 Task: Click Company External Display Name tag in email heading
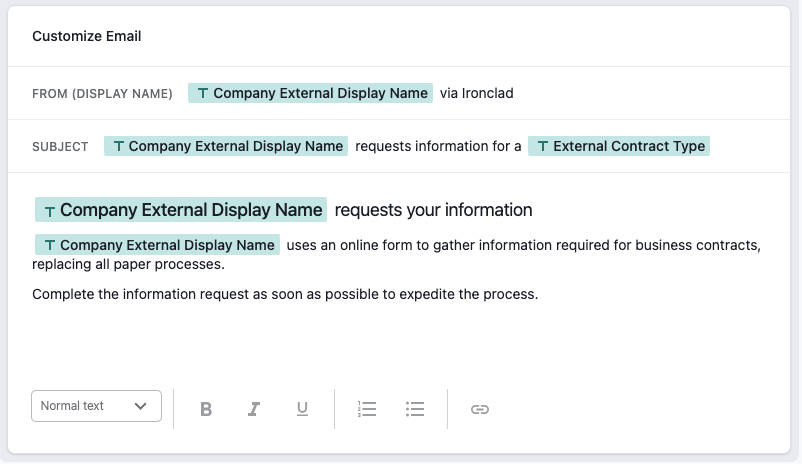[x=181, y=210]
